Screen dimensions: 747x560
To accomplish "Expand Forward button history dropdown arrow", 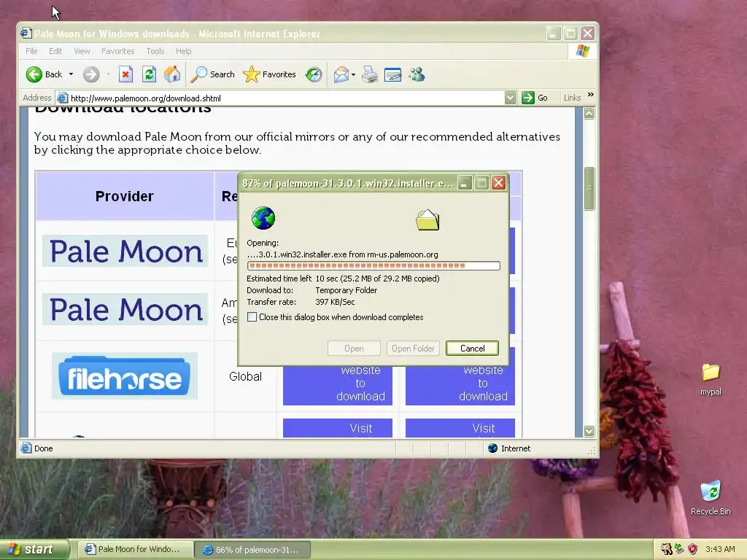I will point(108,74).
